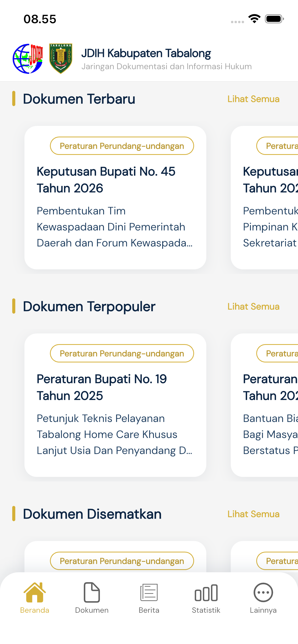Viewport: 298px width, 644px height.
Task: Switch to the Statistik tab label
Action: click(x=206, y=610)
